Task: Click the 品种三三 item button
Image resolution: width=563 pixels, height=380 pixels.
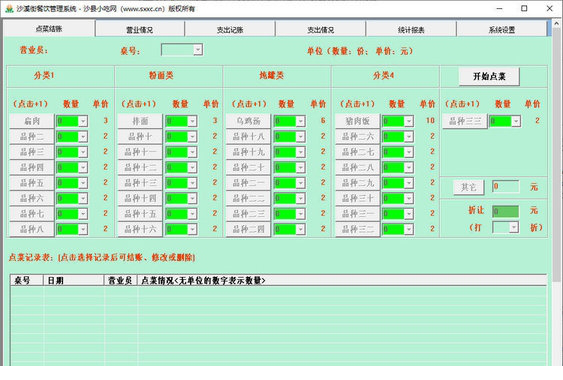Action: (x=465, y=121)
